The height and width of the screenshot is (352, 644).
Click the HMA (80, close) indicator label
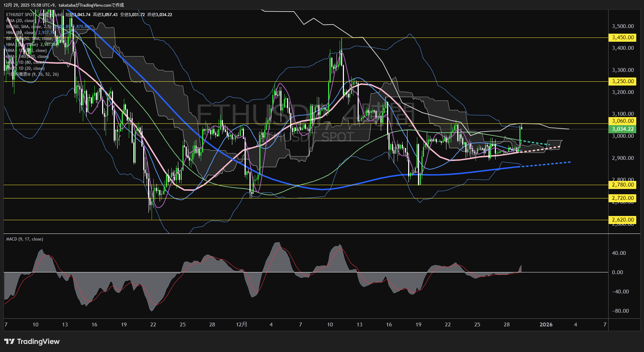21,33
